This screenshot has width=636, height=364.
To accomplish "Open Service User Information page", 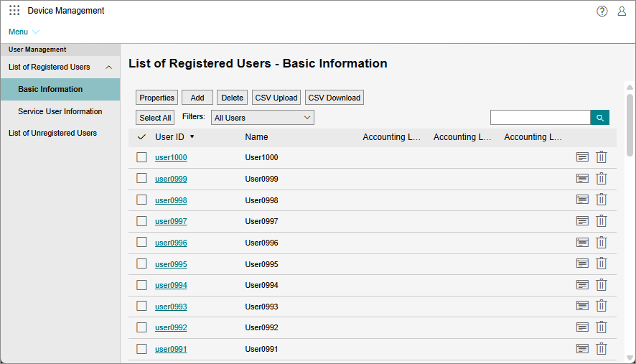I will 60,111.
